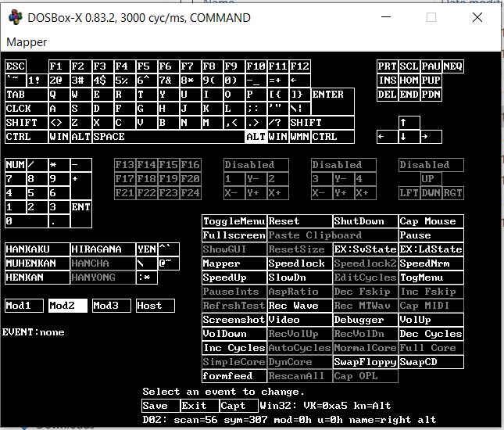Viewport: 504px width, 430px height.
Task: Click the Exit button
Action: pyautogui.click(x=199, y=406)
